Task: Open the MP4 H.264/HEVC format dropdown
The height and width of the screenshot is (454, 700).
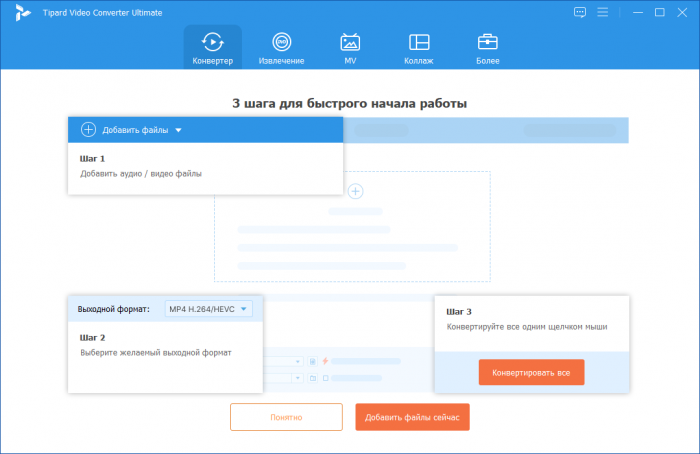Action: (x=208, y=309)
